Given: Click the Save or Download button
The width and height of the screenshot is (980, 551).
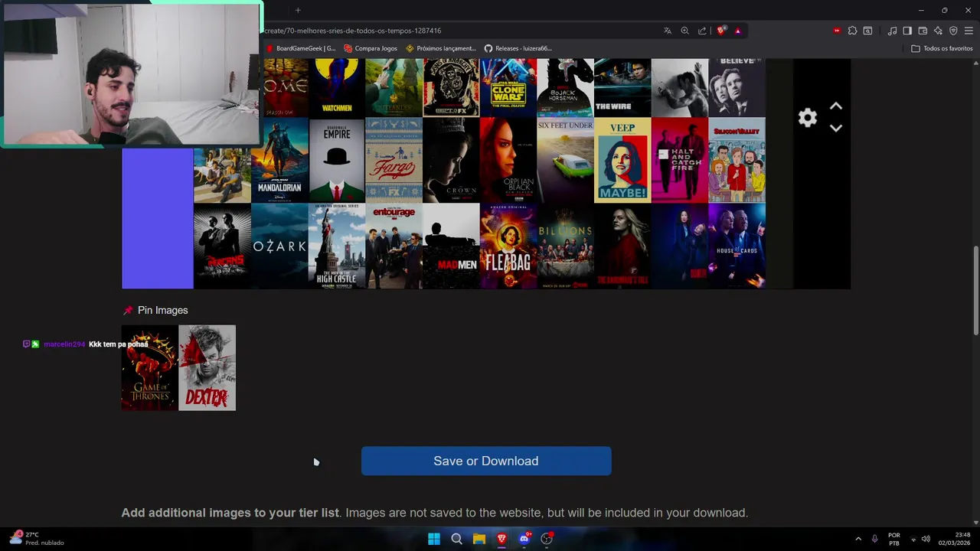Looking at the screenshot, I should pos(486,461).
